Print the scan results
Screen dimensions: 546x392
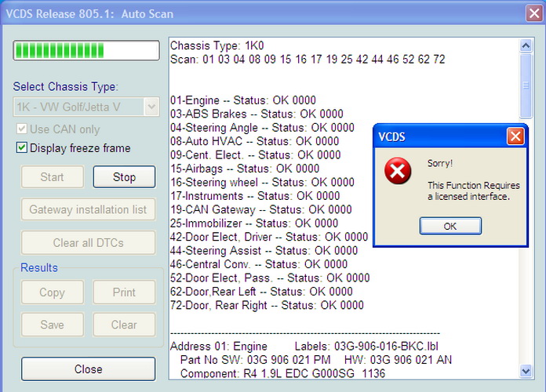click(124, 292)
